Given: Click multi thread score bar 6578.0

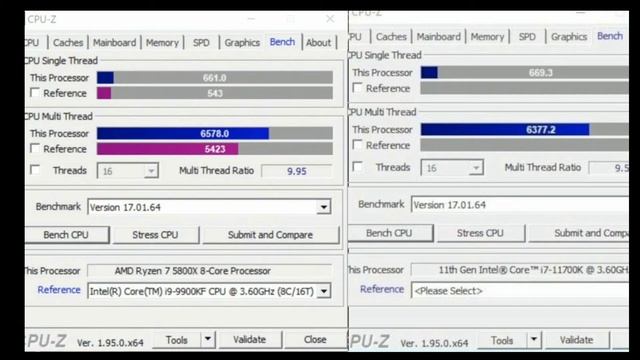Looking at the screenshot, I should point(215,133).
